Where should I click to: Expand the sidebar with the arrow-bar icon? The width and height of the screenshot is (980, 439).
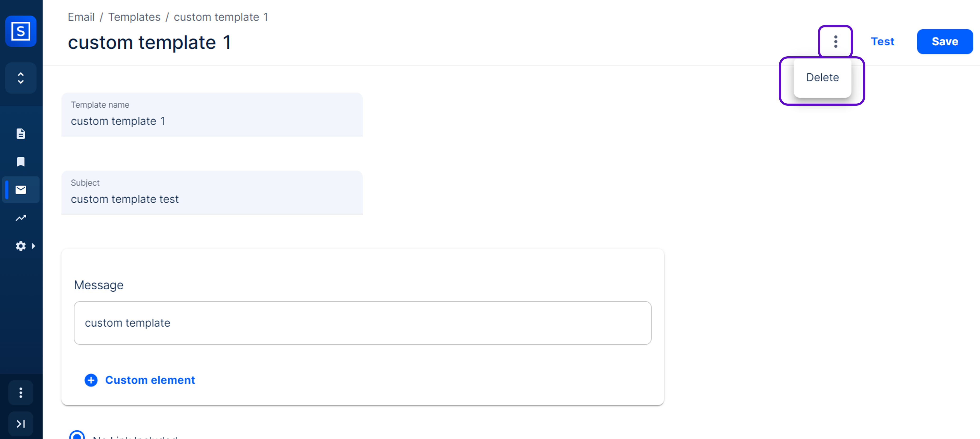coord(20,423)
